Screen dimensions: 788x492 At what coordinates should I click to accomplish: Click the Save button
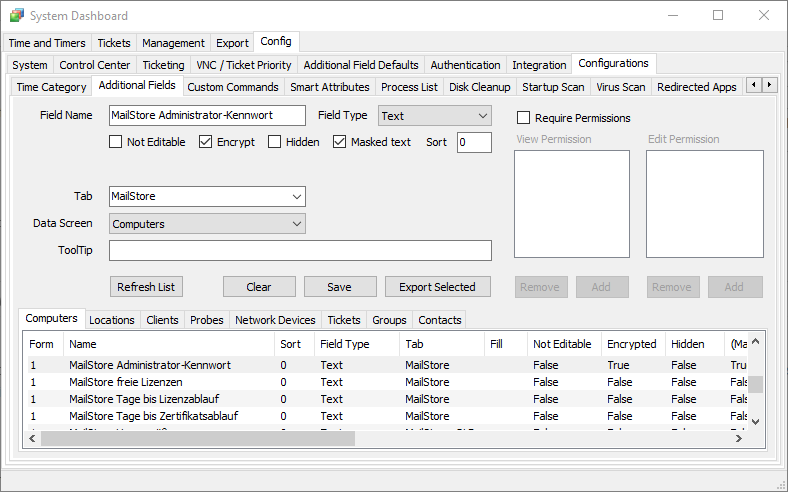340,287
